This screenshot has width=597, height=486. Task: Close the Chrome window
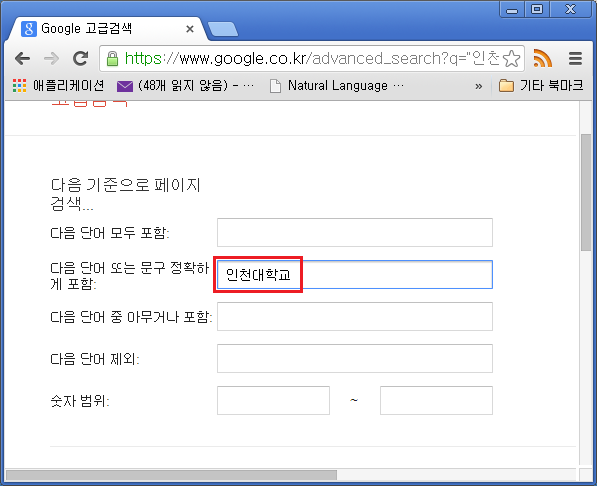[x=570, y=9]
